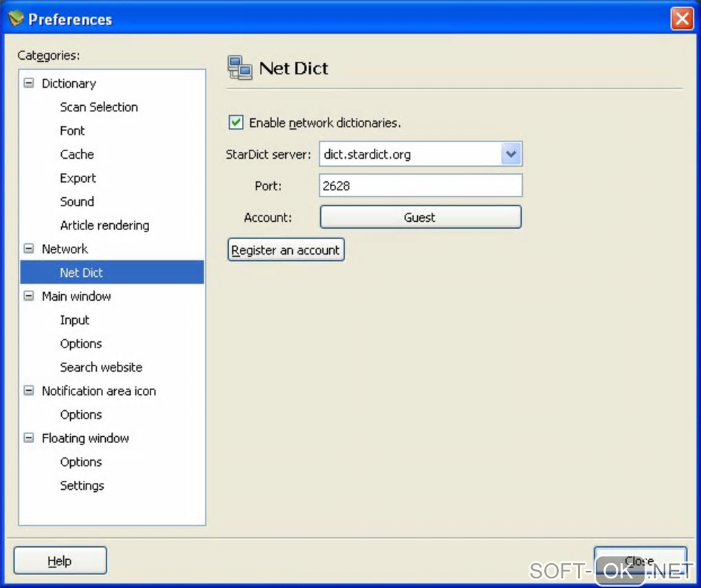Open Article rendering settings
This screenshot has width=701, height=588.
(x=104, y=225)
